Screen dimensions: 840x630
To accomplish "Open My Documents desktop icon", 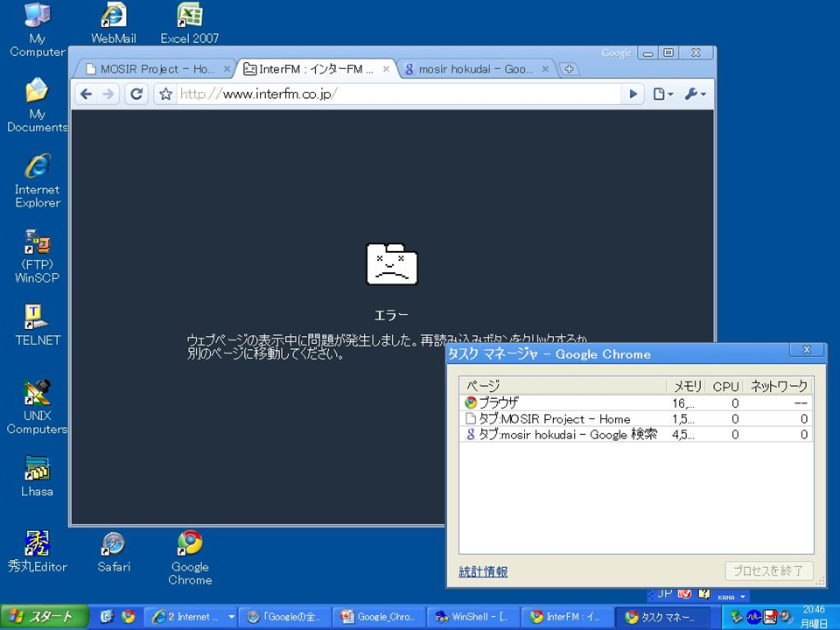I will pos(37,104).
